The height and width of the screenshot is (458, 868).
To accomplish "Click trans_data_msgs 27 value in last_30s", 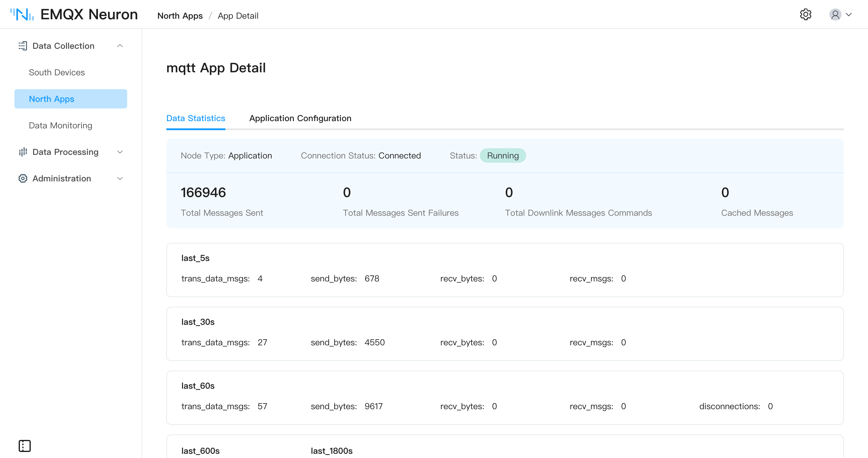I will click(262, 343).
